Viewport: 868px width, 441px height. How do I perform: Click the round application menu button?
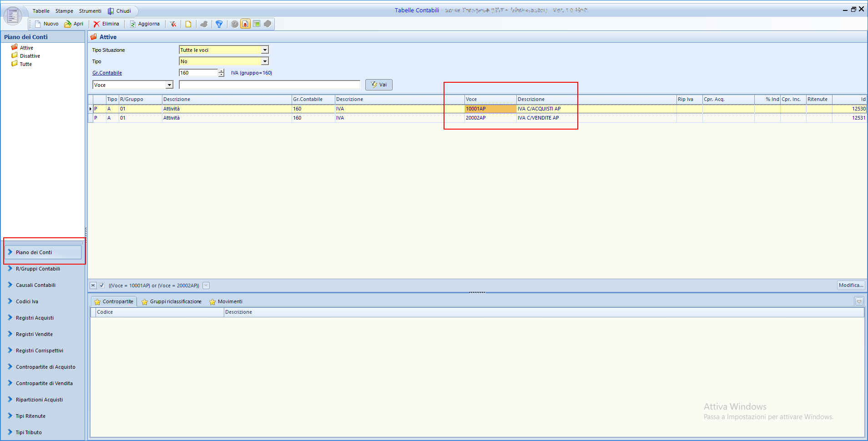point(13,16)
